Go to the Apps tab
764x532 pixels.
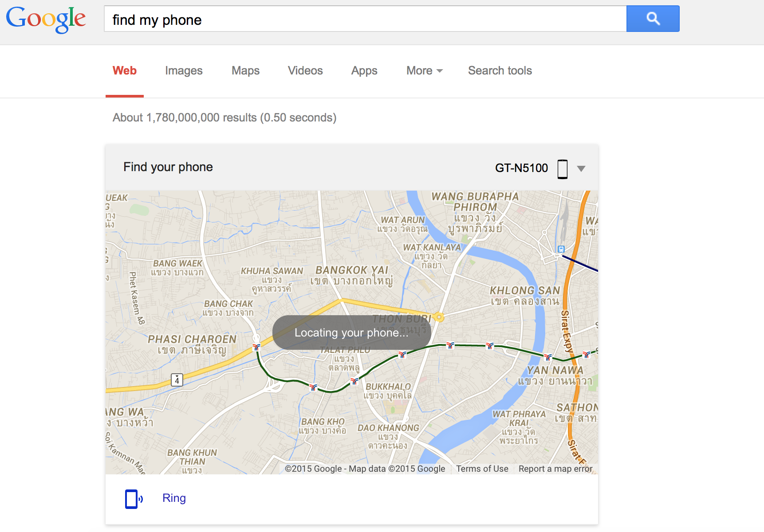click(364, 71)
